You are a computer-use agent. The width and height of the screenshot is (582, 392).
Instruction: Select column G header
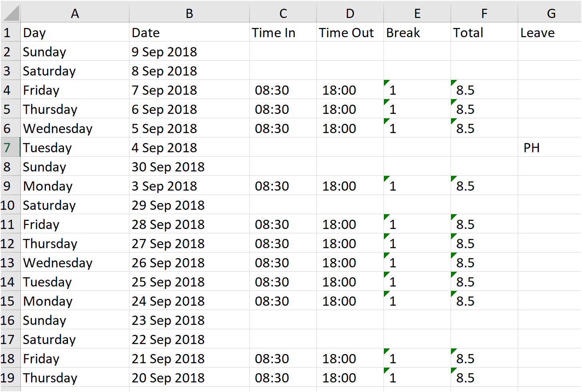(551, 14)
